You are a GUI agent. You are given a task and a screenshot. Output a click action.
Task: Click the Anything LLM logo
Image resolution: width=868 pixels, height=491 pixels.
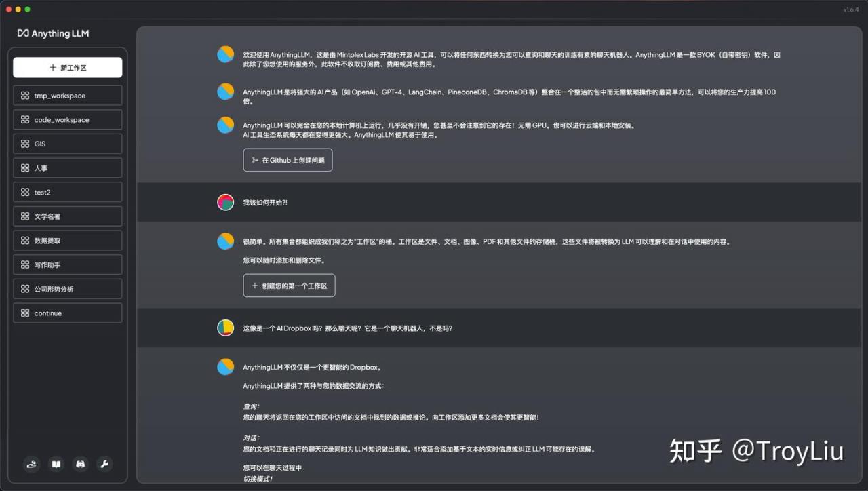53,33
